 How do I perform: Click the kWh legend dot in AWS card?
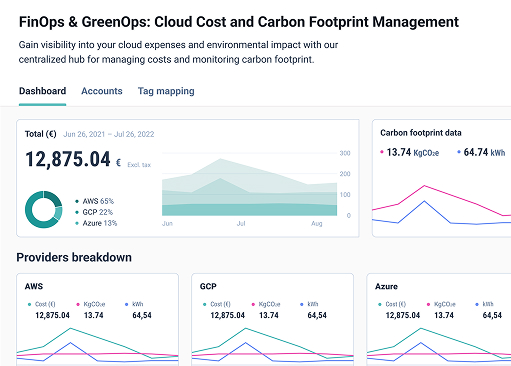coord(126,304)
